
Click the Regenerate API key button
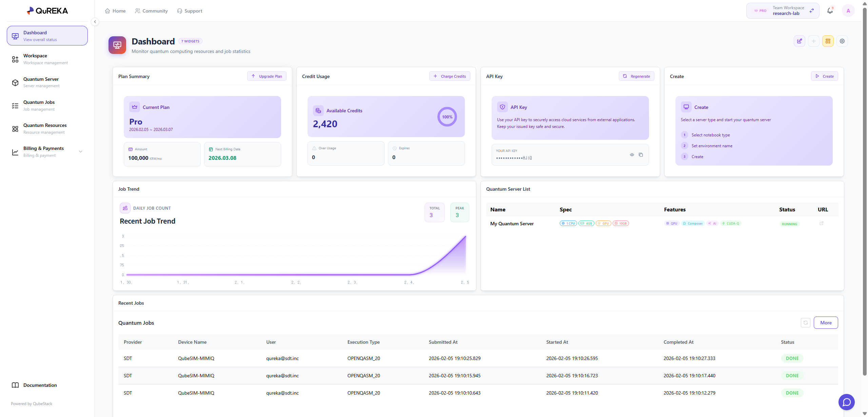pyautogui.click(x=636, y=76)
